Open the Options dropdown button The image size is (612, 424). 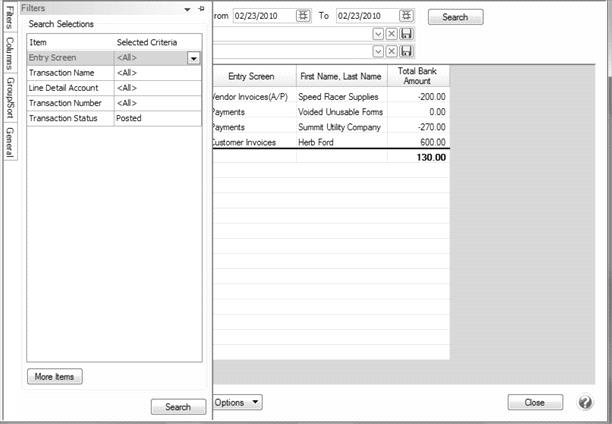pos(238,402)
